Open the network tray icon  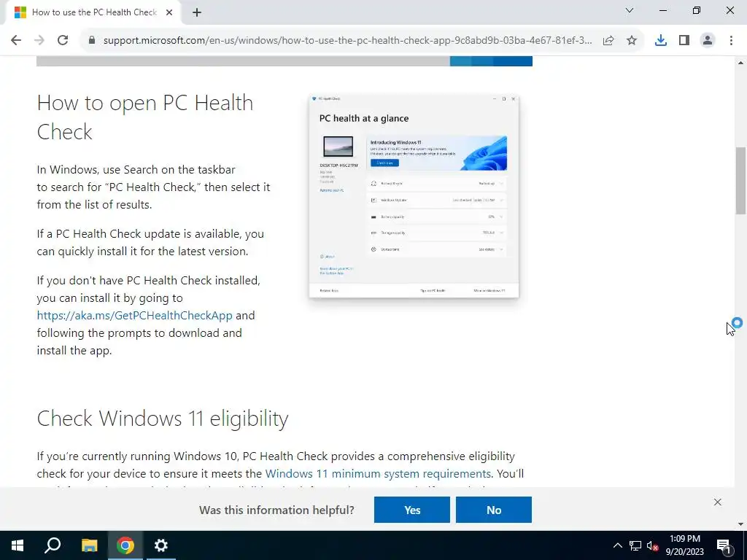tap(635, 545)
